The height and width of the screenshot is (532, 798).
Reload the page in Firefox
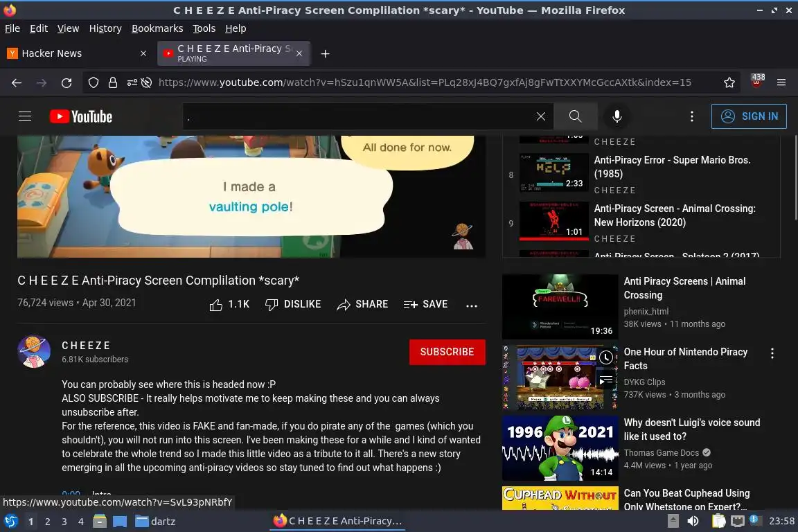(x=66, y=82)
